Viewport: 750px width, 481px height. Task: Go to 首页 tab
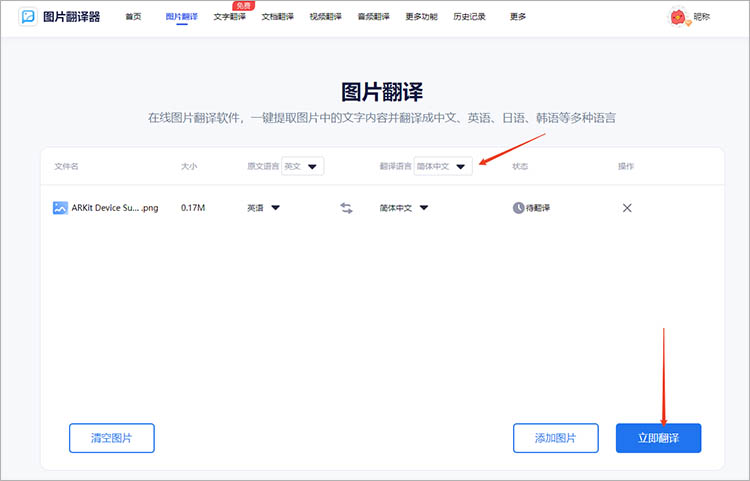point(133,17)
